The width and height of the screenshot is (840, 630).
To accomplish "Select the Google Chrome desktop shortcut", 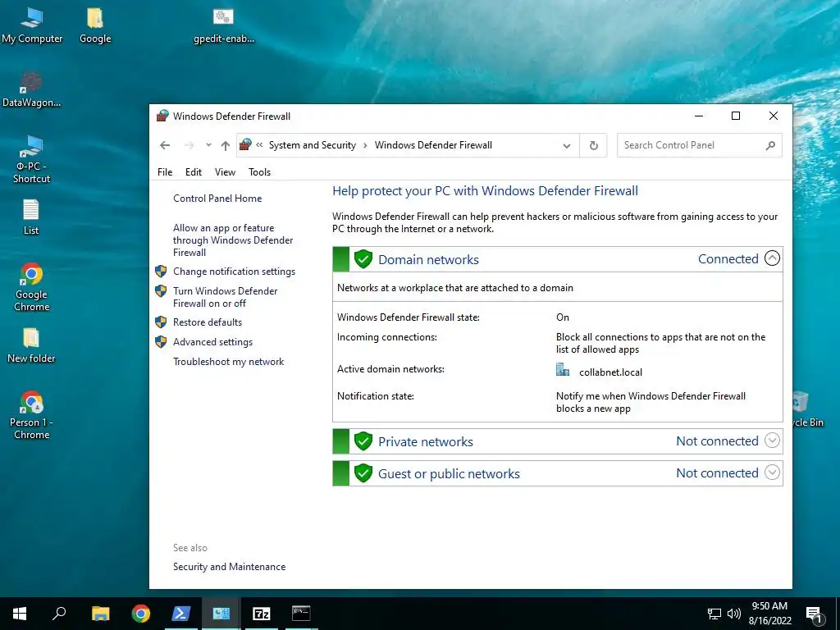I will (x=32, y=287).
